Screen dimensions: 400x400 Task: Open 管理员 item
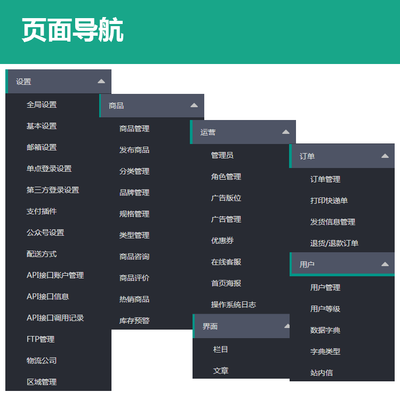[x=222, y=155]
